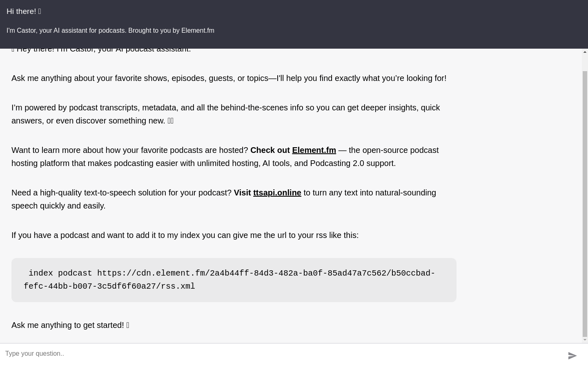Click the scrollbar track above the thumb

coord(585,63)
